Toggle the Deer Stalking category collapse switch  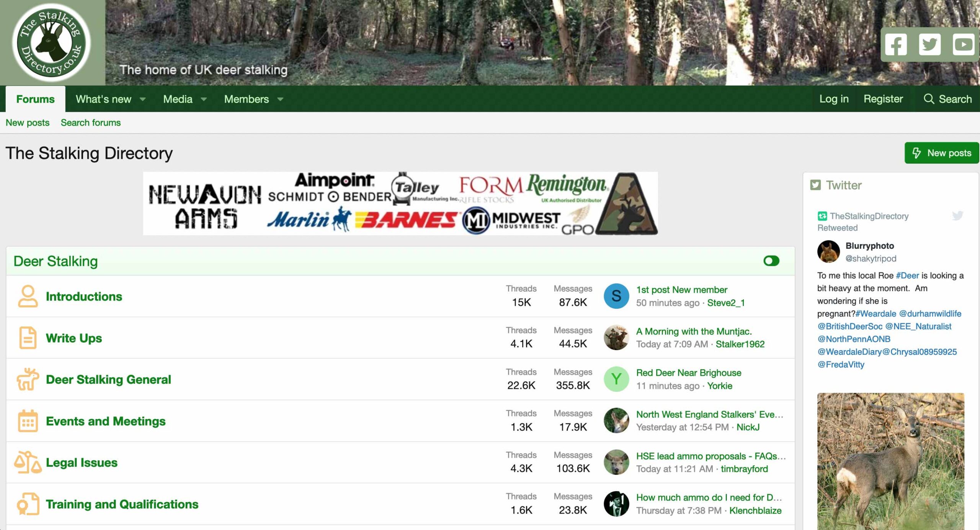[x=771, y=261]
